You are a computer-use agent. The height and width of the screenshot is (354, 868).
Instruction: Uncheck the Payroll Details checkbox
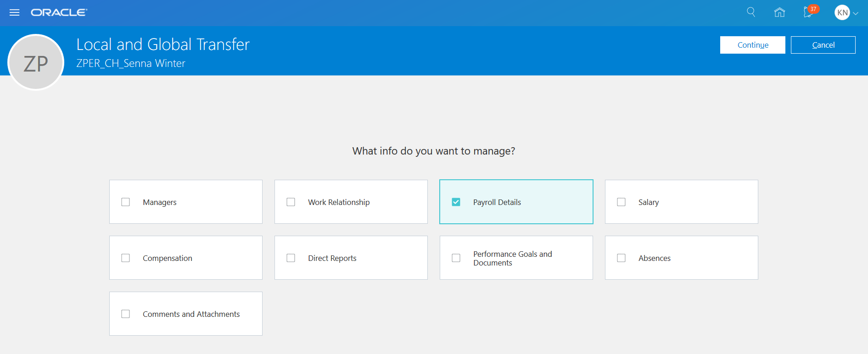click(456, 202)
